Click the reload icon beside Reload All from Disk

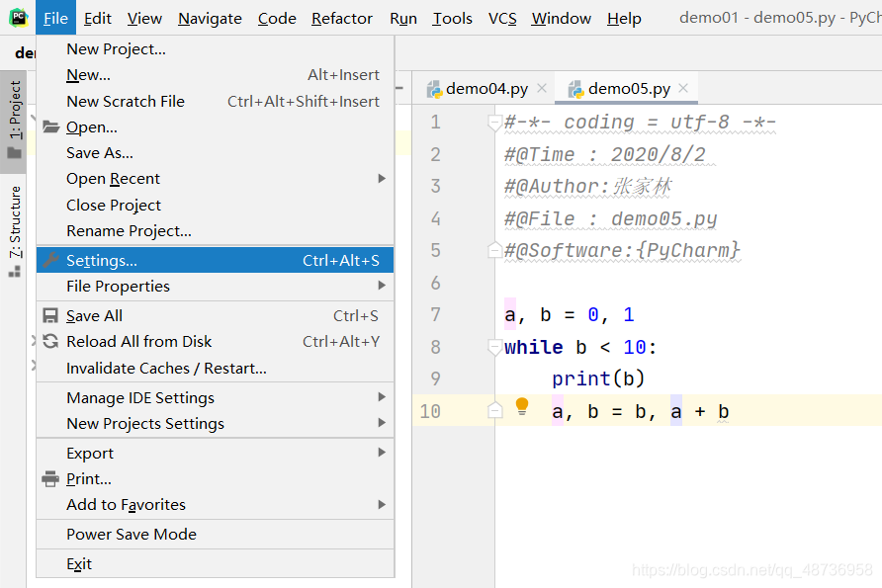(50, 341)
